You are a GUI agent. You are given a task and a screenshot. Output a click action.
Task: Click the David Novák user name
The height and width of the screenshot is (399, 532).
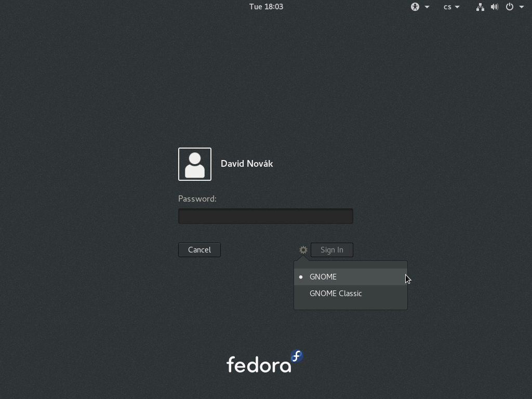(247, 164)
